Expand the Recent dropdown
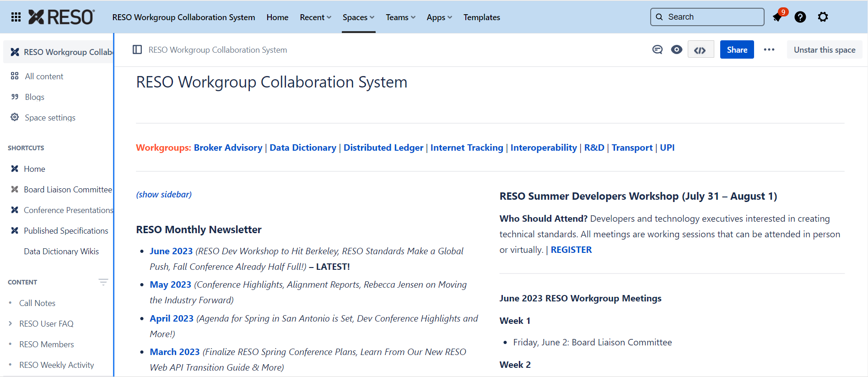This screenshot has height=377, width=868. click(x=315, y=17)
